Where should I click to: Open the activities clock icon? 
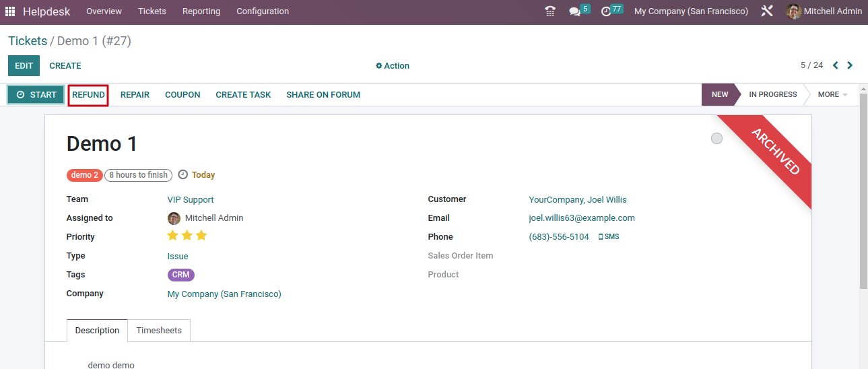[x=606, y=11]
